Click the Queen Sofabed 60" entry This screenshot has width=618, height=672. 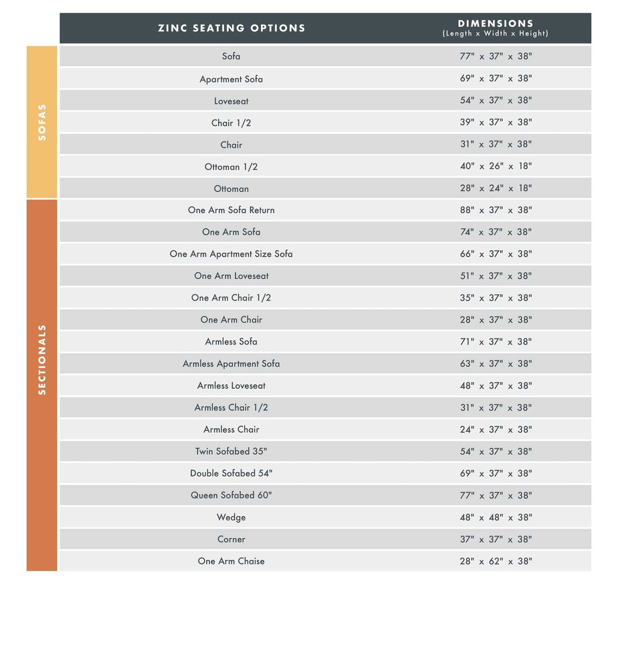231,495
